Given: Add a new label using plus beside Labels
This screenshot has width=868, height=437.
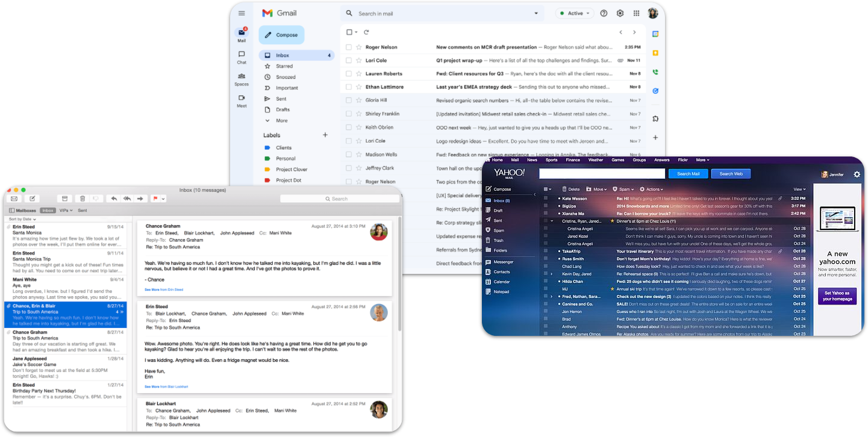Looking at the screenshot, I should pyautogui.click(x=325, y=135).
